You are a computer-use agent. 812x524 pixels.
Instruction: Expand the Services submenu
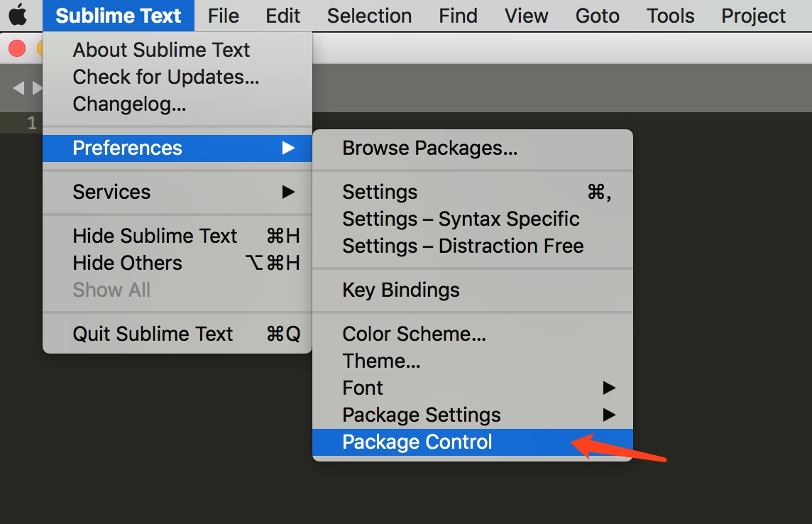pyautogui.click(x=177, y=192)
